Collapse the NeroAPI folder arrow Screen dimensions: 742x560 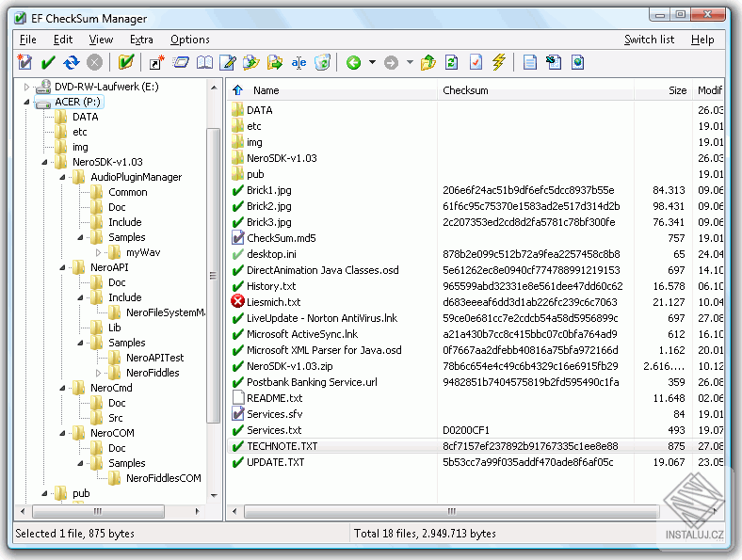(x=62, y=267)
